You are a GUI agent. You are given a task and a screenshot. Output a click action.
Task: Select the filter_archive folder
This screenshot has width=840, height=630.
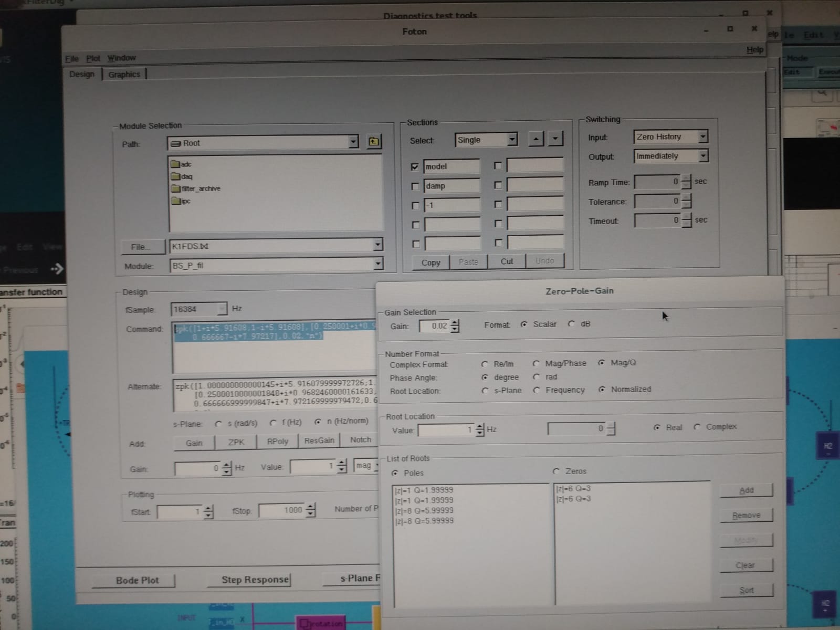196,188
